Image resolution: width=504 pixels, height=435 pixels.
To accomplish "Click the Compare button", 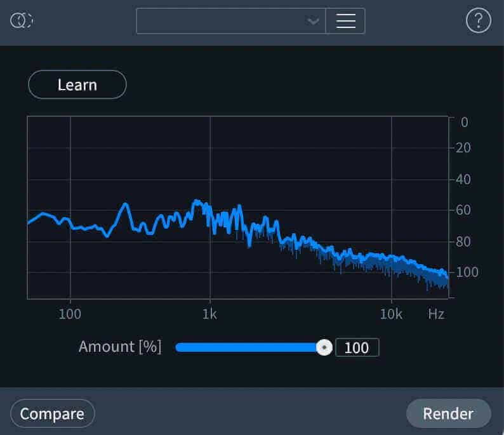I will [x=53, y=413].
